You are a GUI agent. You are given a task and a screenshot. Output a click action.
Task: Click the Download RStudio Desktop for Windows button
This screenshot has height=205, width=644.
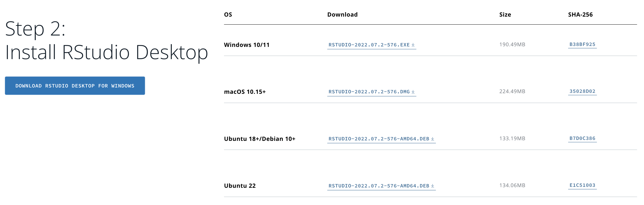[x=75, y=86]
